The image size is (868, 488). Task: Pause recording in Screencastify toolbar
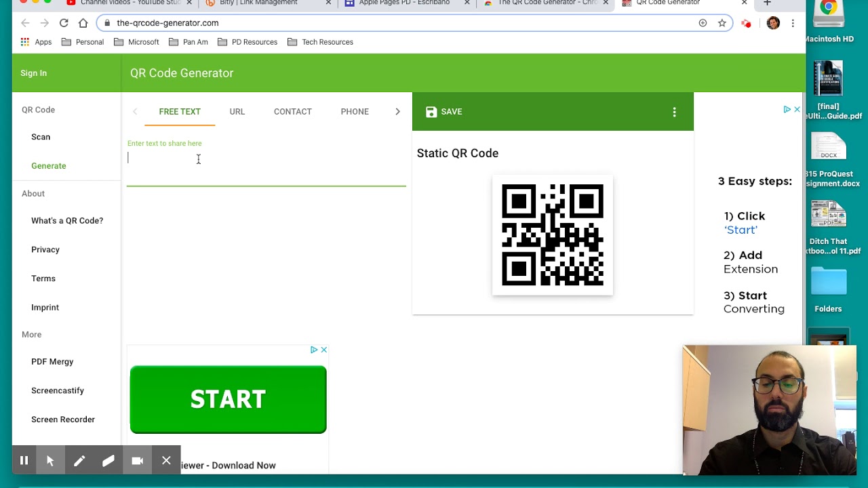click(x=24, y=461)
